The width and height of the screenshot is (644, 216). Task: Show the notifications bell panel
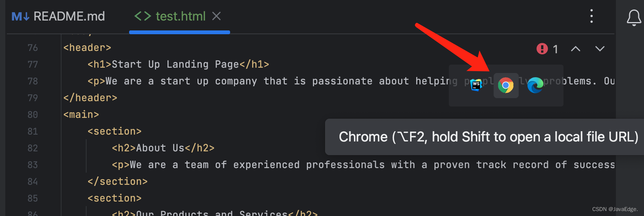634,17
